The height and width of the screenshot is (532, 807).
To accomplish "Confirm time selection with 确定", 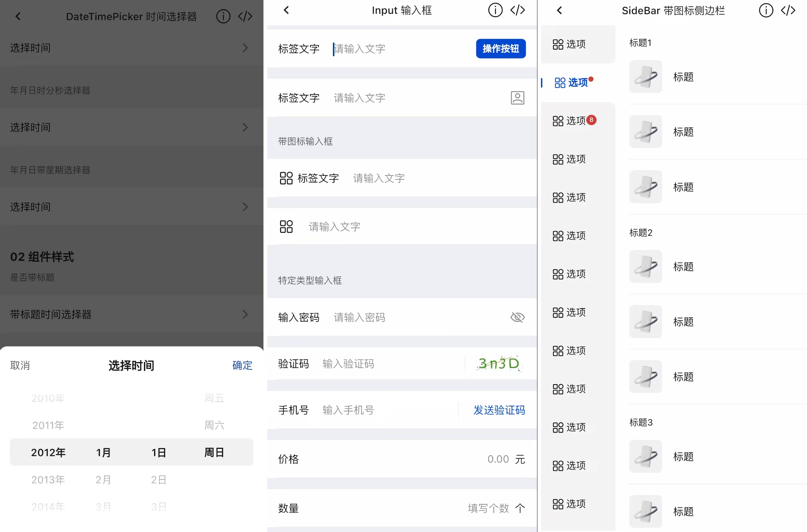I will pyautogui.click(x=242, y=365).
